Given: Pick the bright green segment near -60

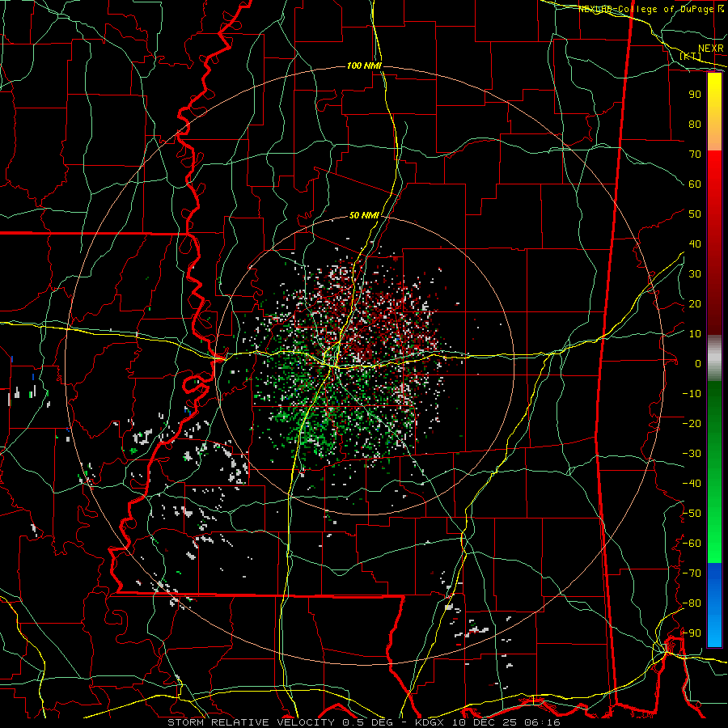Looking at the screenshot, I should point(714,544).
